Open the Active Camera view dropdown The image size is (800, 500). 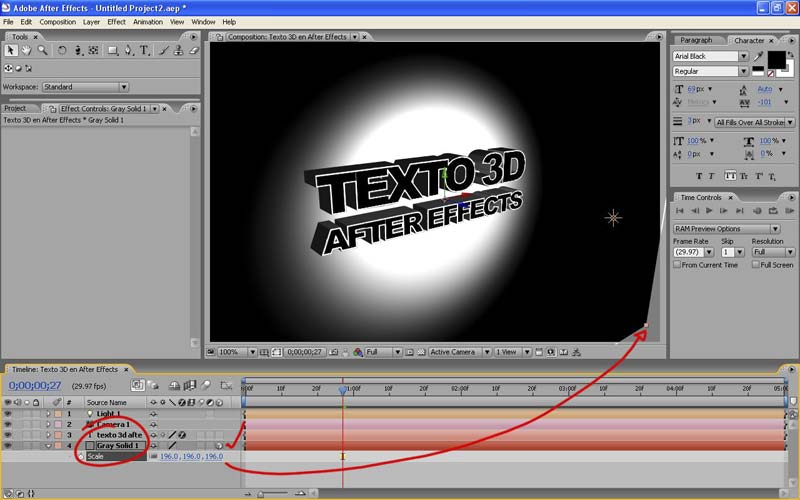pyautogui.click(x=460, y=352)
